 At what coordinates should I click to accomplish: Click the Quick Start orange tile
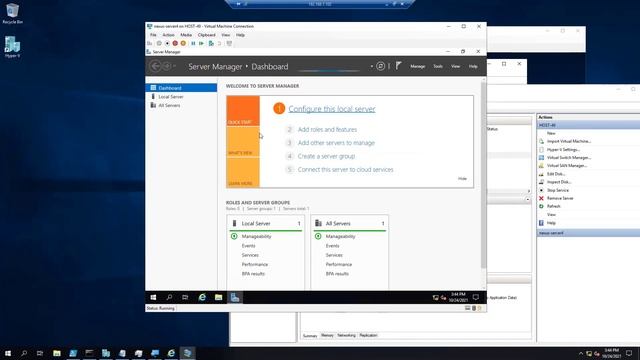243,111
